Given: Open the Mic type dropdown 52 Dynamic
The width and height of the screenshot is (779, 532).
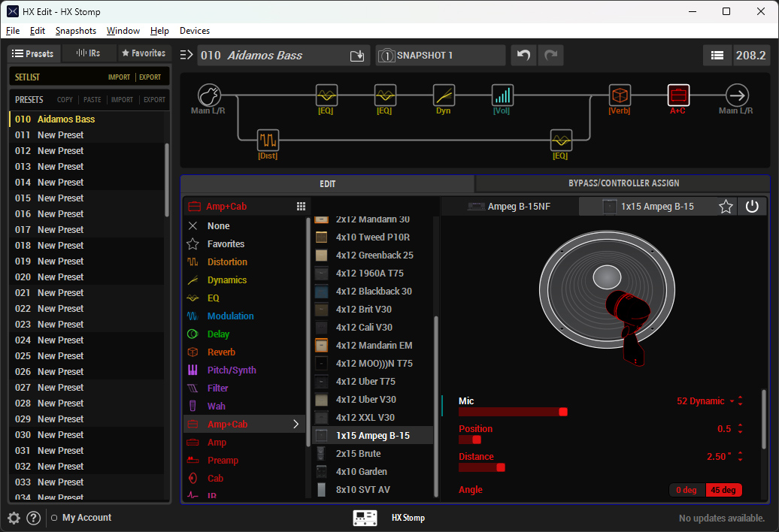Looking at the screenshot, I should [705, 401].
